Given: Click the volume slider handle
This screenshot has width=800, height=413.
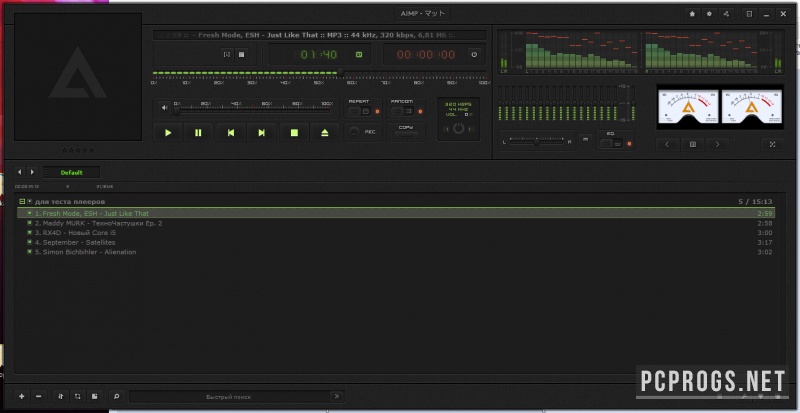Looking at the screenshot, I should (177, 110).
